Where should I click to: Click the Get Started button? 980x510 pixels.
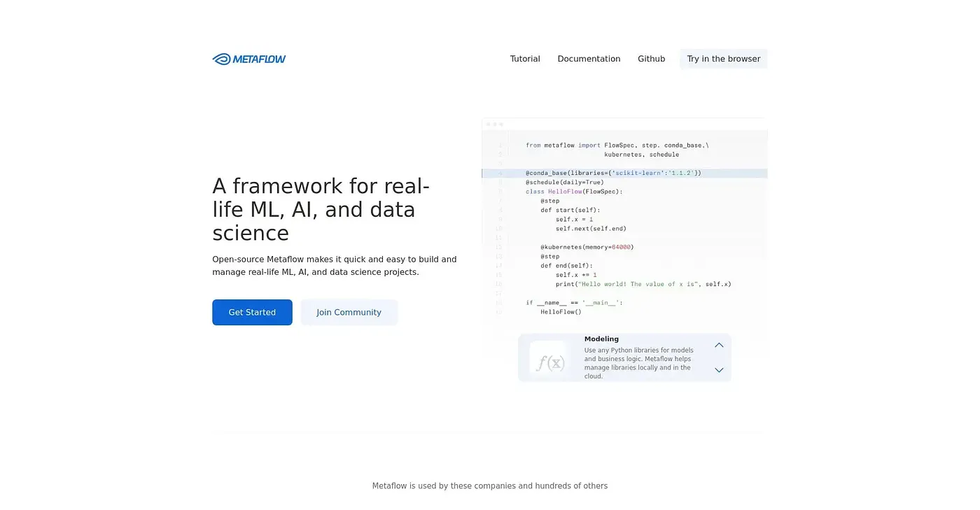tap(252, 312)
